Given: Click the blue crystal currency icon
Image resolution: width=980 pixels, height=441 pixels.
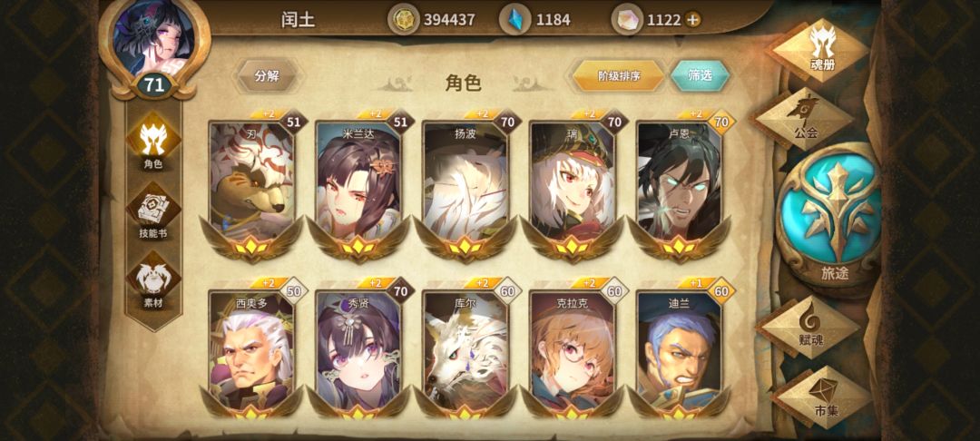Looking at the screenshot, I should 515,20.
